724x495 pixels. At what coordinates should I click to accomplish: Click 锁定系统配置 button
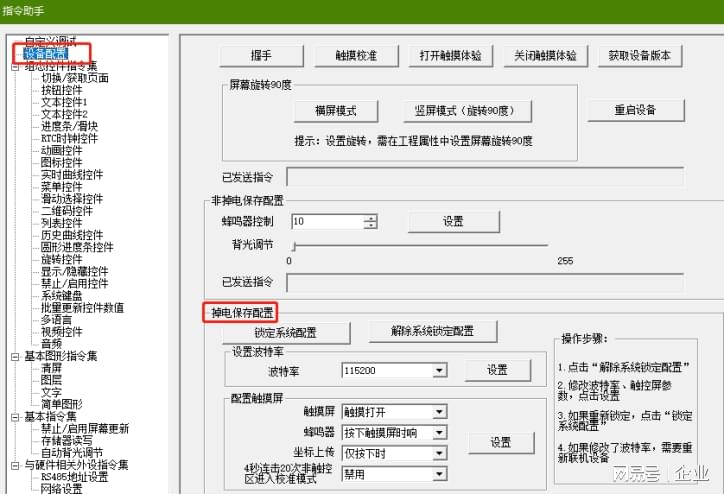tap(285, 332)
